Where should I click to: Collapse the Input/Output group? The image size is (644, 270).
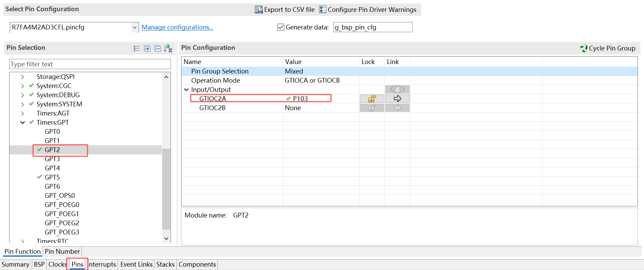tap(187, 90)
